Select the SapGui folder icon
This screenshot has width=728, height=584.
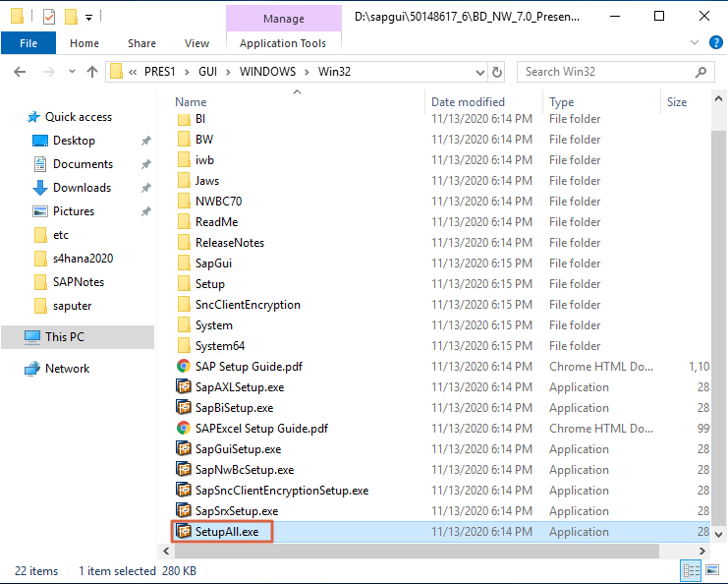184,263
